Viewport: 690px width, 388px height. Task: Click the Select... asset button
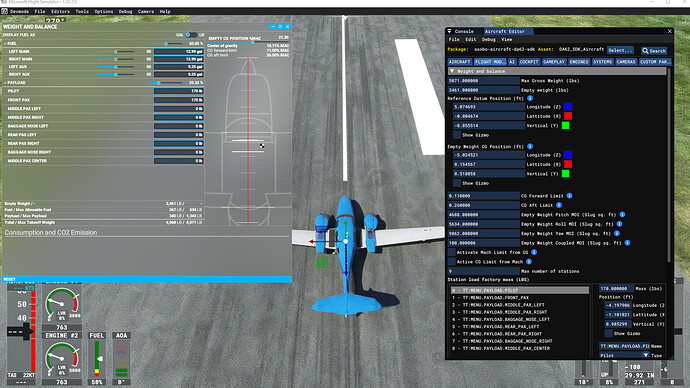620,51
